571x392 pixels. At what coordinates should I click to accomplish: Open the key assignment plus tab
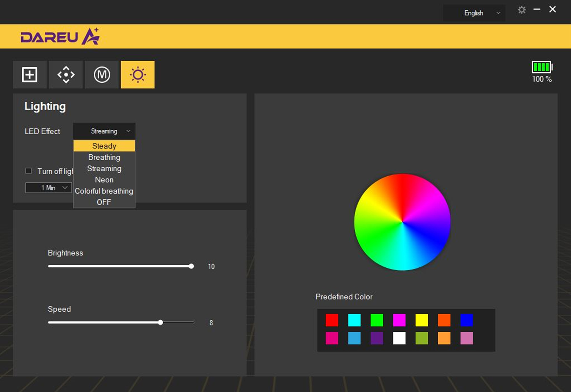pyautogui.click(x=29, y=74)
